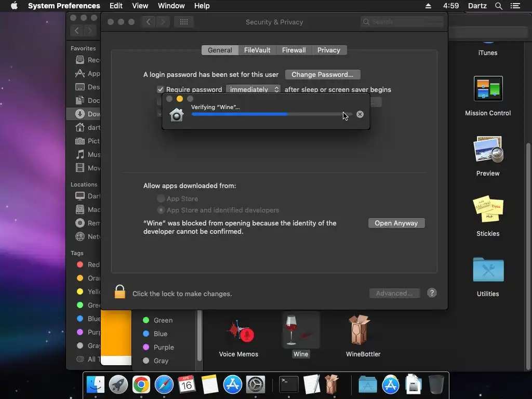Toggle Require password checkbox
Viewport: 532px width, 399px height.
point(160,89)
